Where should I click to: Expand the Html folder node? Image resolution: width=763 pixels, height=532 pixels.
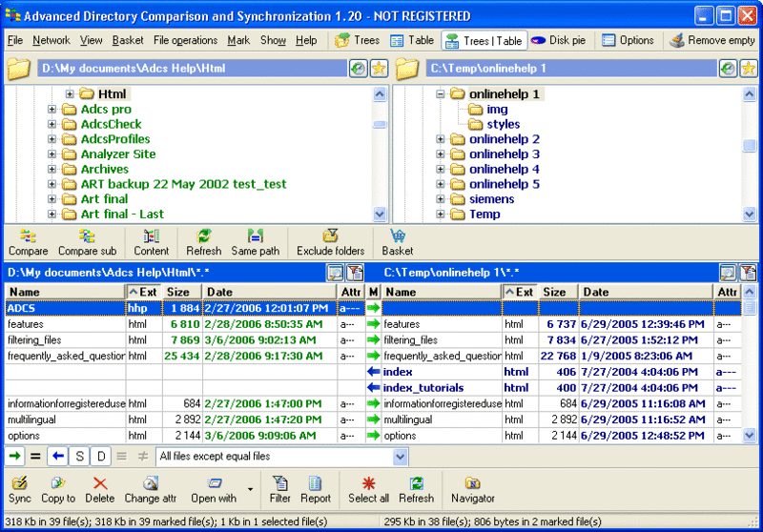coord(70,93)
